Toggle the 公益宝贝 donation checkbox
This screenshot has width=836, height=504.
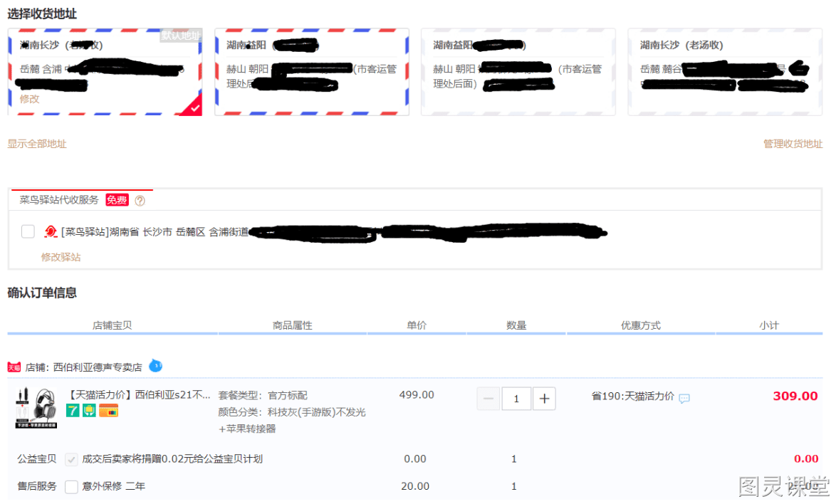(71, 459)
